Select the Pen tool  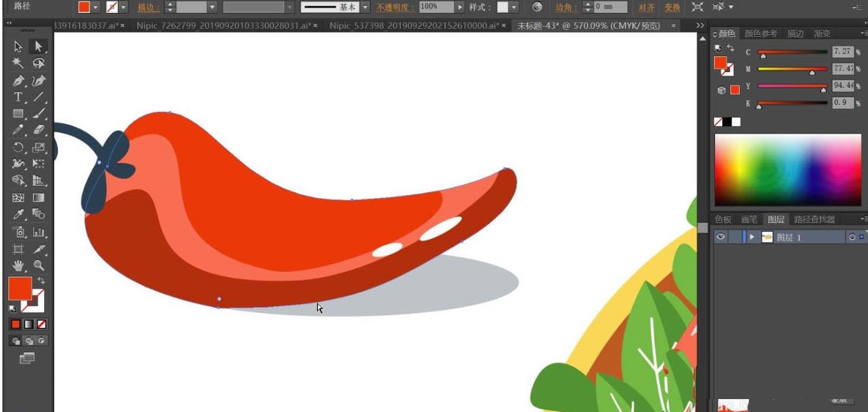point(18,80)
